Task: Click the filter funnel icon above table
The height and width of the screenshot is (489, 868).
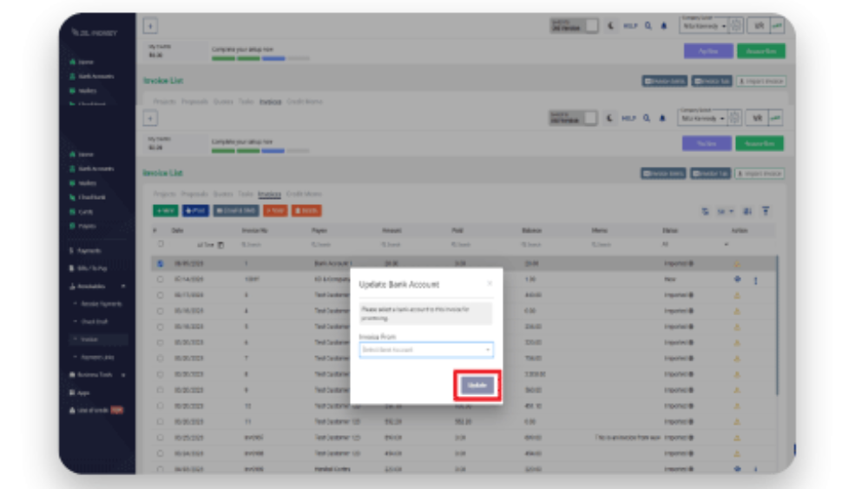Action: tap(766, 211)
